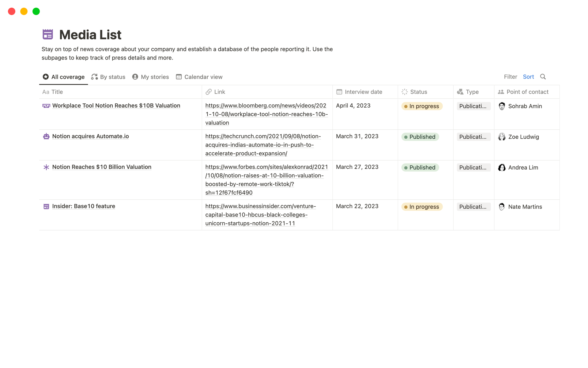Click the search magnifier icon
Screen dimensions: 588x368
[543, 77]
